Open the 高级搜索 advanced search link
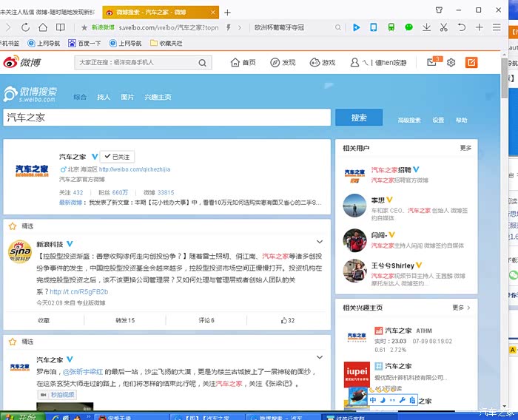518x420 pixels. (x=409, y=120)
